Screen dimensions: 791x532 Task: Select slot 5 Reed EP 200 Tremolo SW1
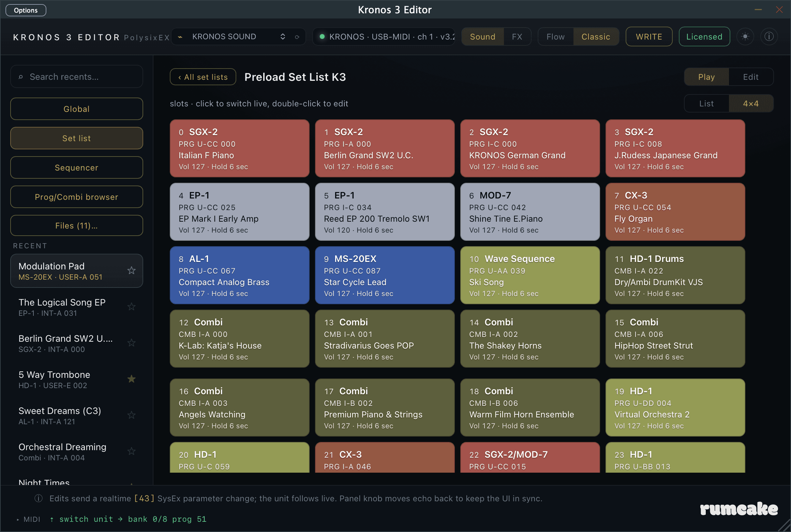pos(385,212)
